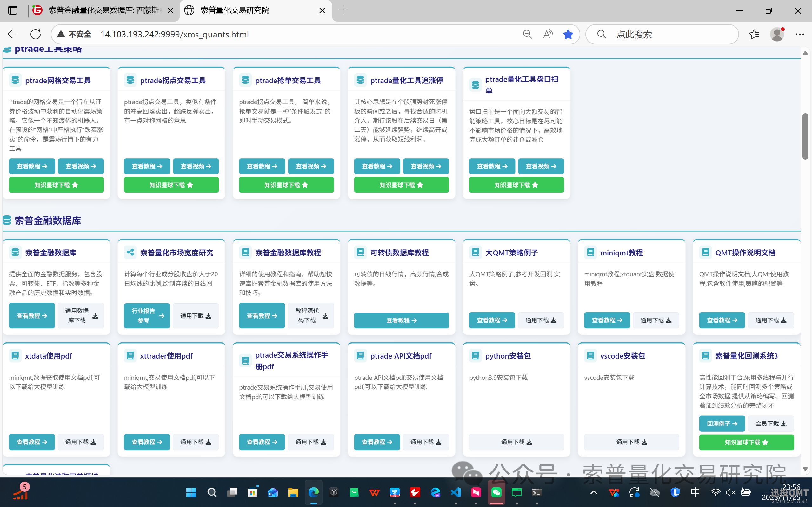
Task: Expand the system tray hidden icons chevron
Action: [x=593, y=492]
